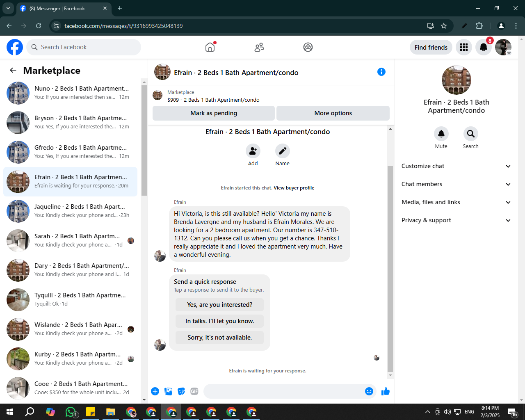The height and width of the screenshot is (420, 525).
Task: Open a new browser tab
Action: point(120,8)
